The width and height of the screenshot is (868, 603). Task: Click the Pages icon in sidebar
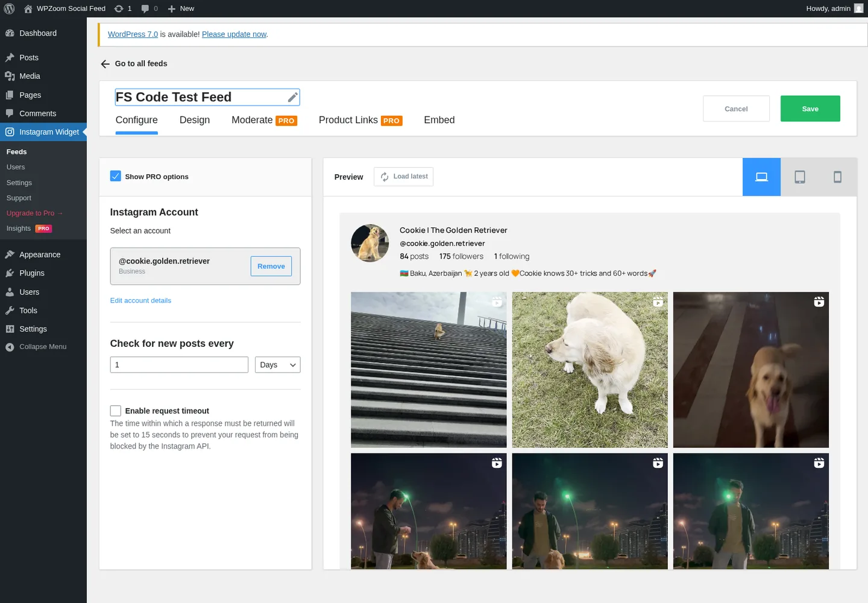pos(10,95)
